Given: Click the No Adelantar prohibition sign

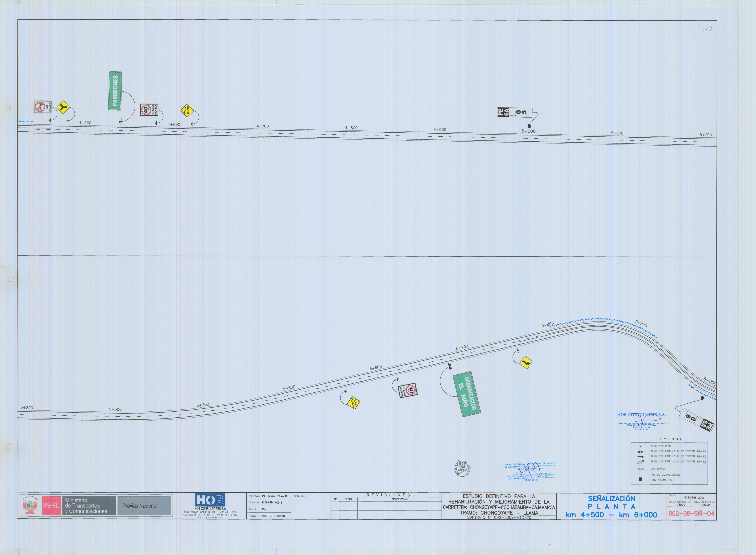Looking at the screenshot, I should [43, 107].
